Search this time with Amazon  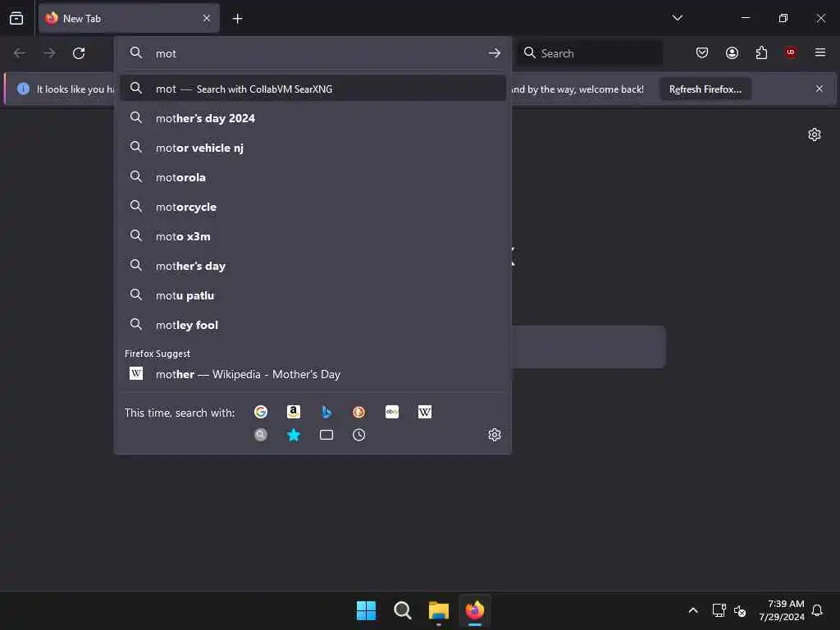pos(294,412)
